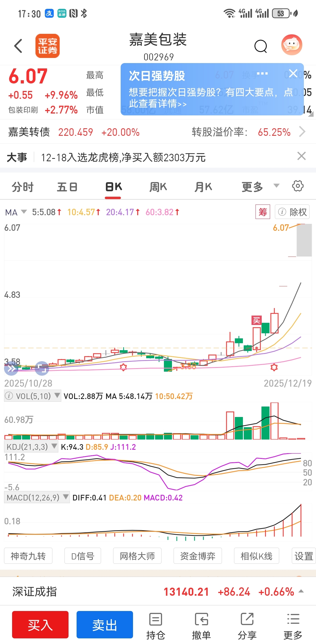
Task: Select the 神奇九转 indicator
Action: (x=28, y=556)
